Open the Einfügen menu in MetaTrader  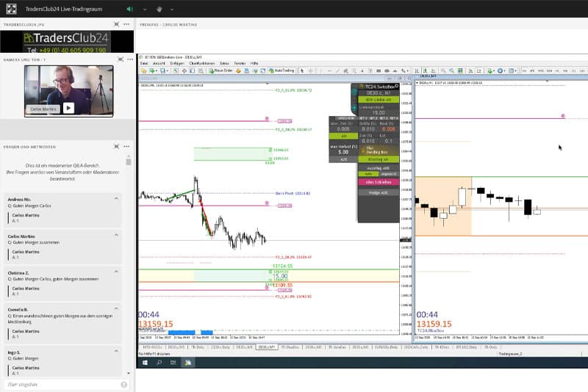[177, 64]
